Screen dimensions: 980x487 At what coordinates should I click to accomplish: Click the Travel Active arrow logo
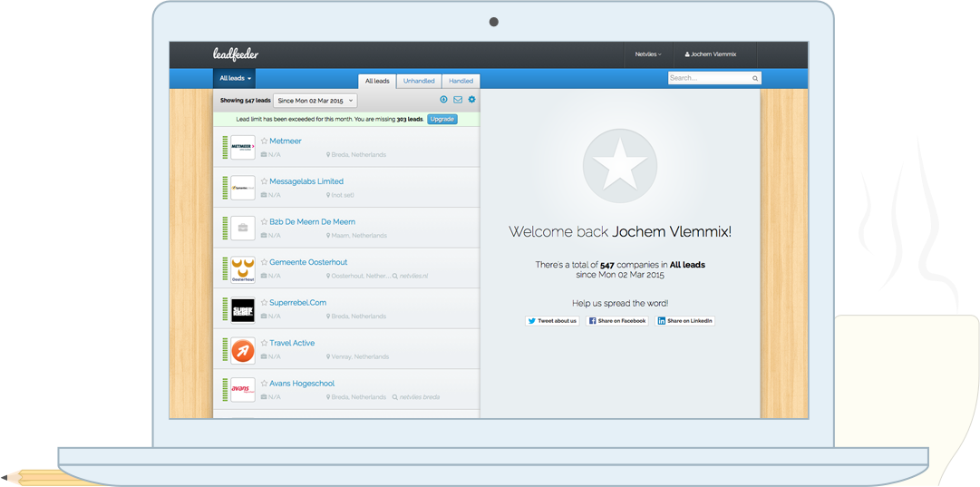[242, 349]
